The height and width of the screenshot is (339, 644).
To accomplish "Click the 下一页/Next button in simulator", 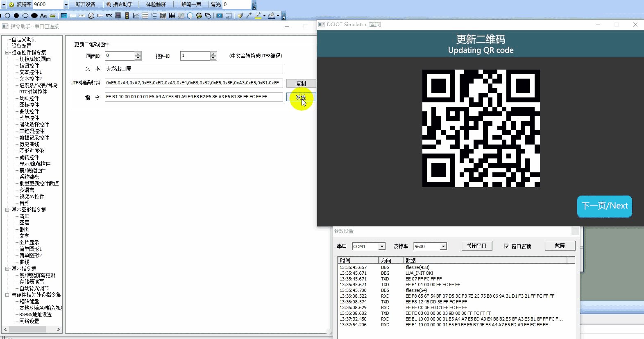I will [x=604, y=206].
